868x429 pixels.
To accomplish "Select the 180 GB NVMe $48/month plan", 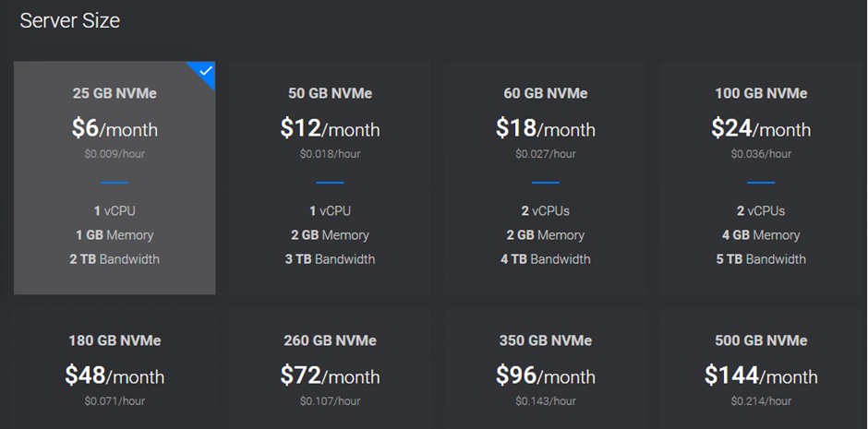I will (x=115, y=368).
